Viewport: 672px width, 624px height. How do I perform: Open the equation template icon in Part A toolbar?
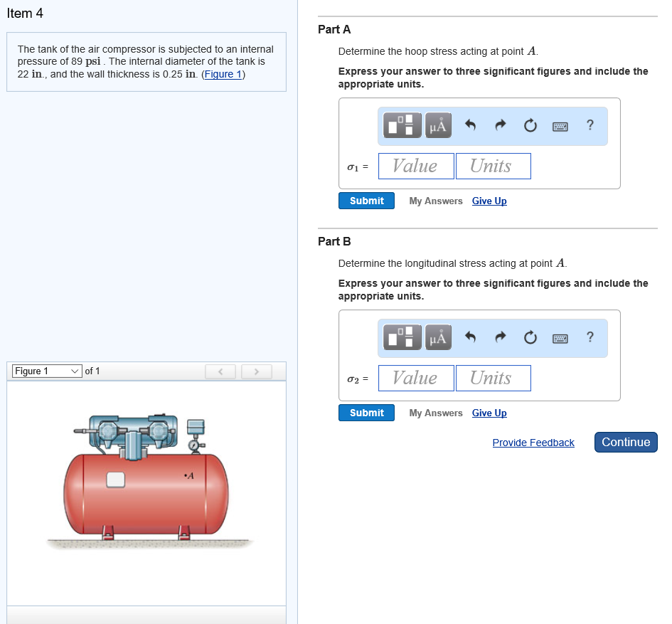401,125
